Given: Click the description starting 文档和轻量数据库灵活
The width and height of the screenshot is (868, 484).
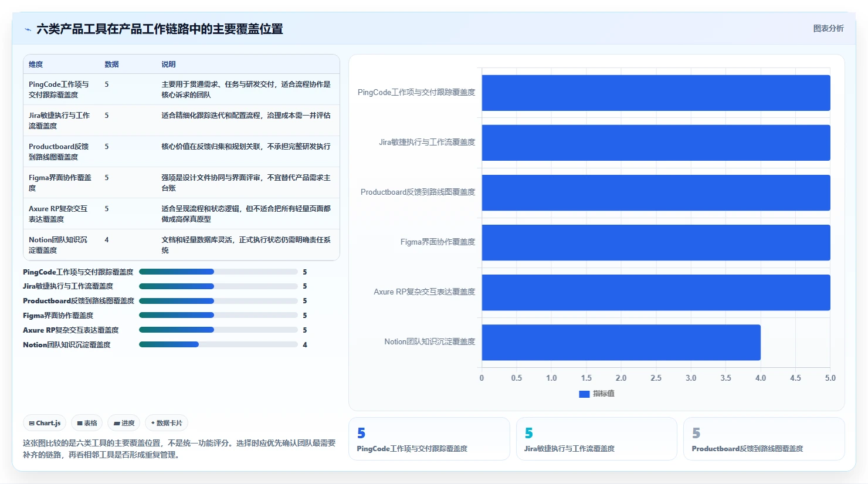Looking at the screenshot, I should coord(246,245).
